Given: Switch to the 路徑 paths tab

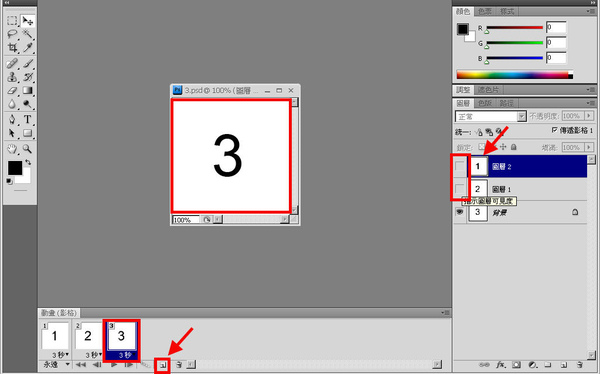Looking at the screenshot, I should tap(507, 103).
